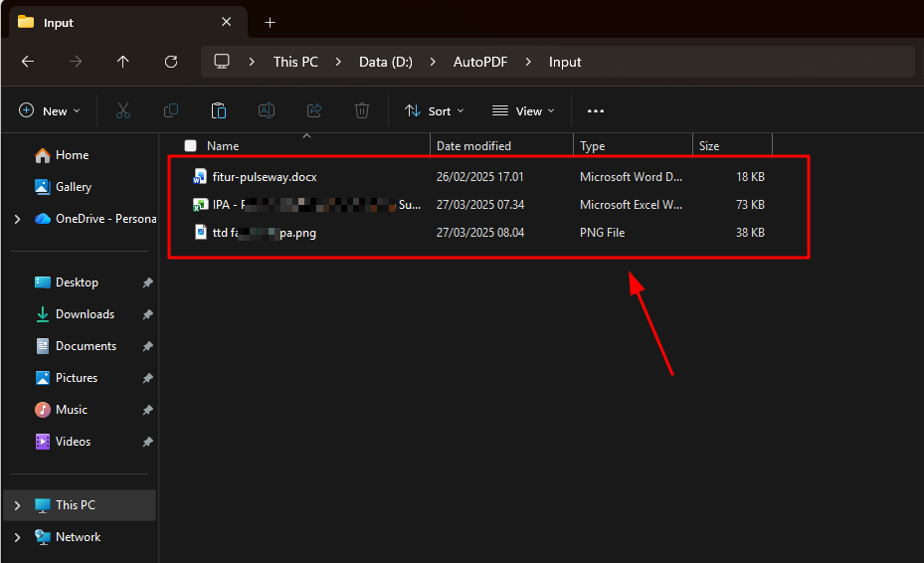This screenshot has width=924, height=563.
Task: Click the Input breadcrumb
Action: tap(565, 62)
